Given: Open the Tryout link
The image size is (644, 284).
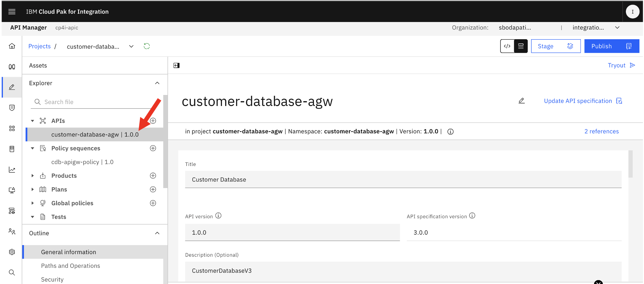Looking at the screenshot, I should [621, 65].
